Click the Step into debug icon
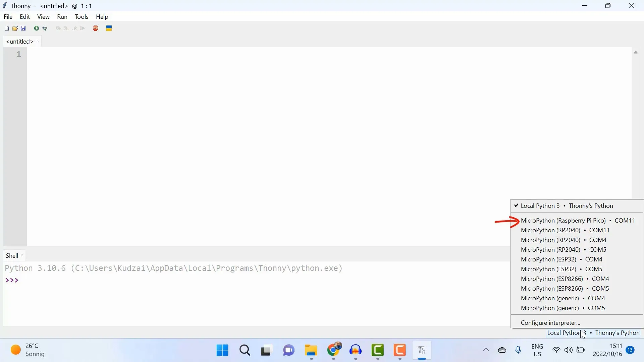 click(66, 28)
